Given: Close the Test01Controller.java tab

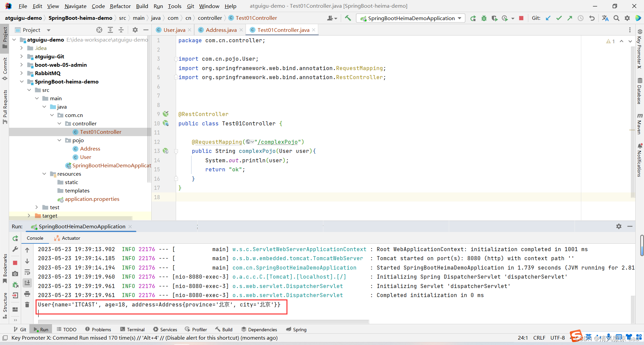Looking at the screenshot, I should [x=314, y=30].
